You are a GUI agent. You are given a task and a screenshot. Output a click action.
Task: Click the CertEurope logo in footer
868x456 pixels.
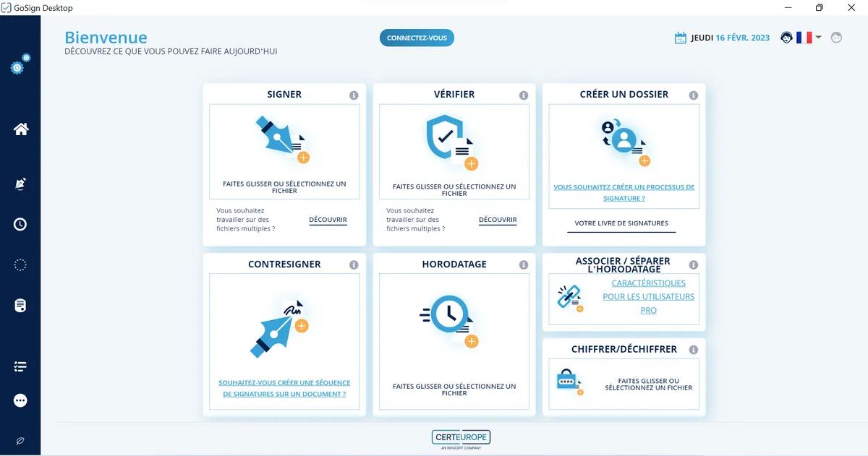(x=461, y=439)
